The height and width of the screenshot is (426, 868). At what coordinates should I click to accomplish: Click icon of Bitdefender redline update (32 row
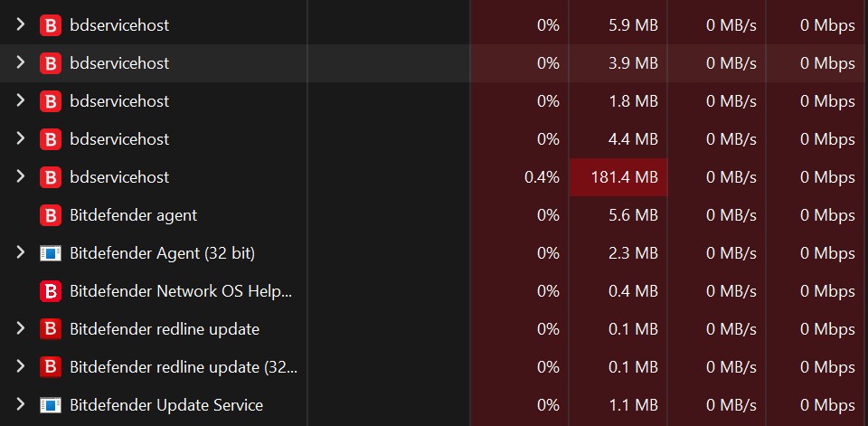coord(51,366)
